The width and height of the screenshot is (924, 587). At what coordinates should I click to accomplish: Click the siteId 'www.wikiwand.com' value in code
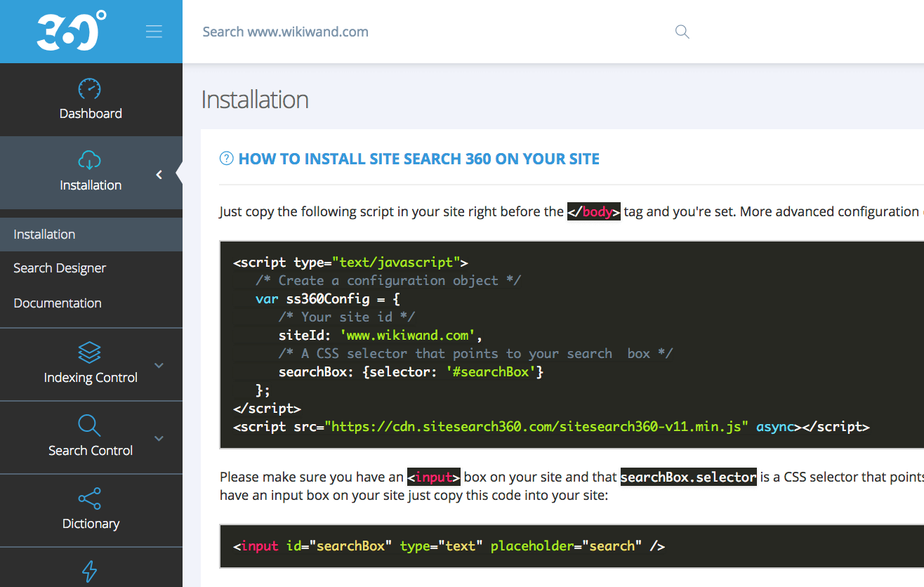click(407, 335)
